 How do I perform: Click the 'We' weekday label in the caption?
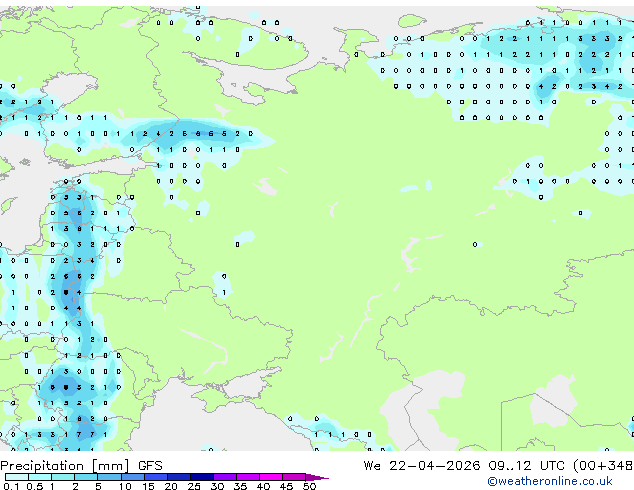[x=372, y=466]
